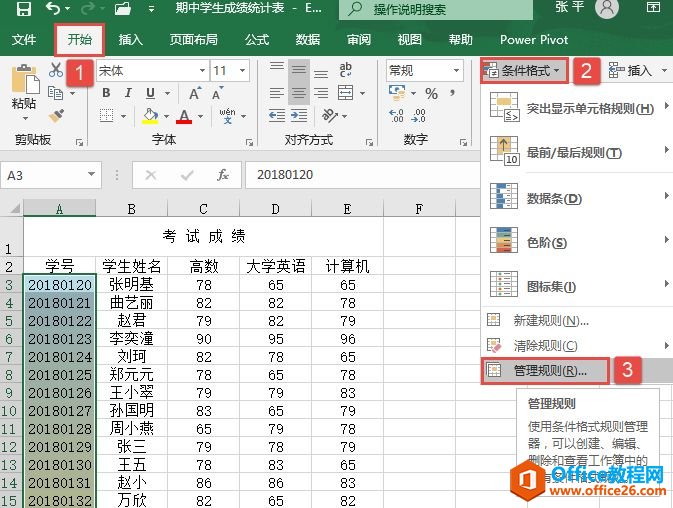
Task: Switch to the 页面布局 tab
Action: click(194, 40)
